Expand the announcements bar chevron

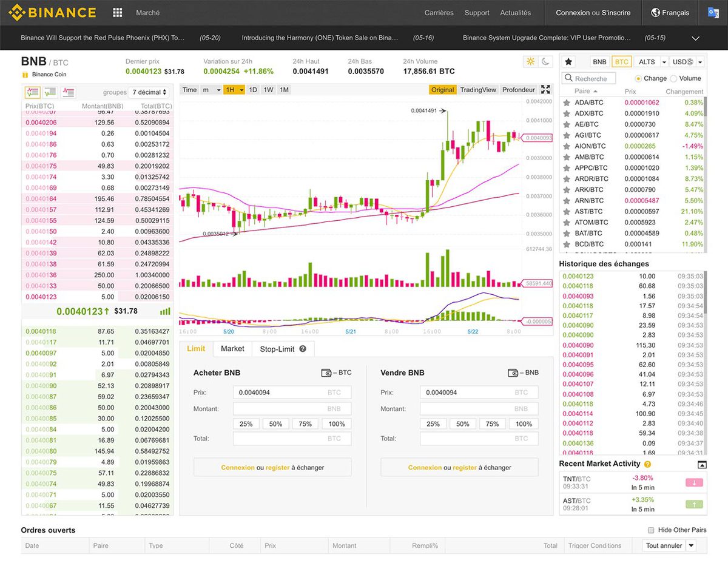pos(695,38)
